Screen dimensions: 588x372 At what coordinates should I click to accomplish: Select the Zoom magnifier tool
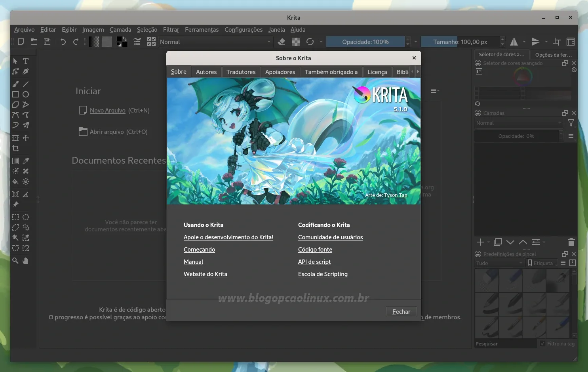click(15, 261)
